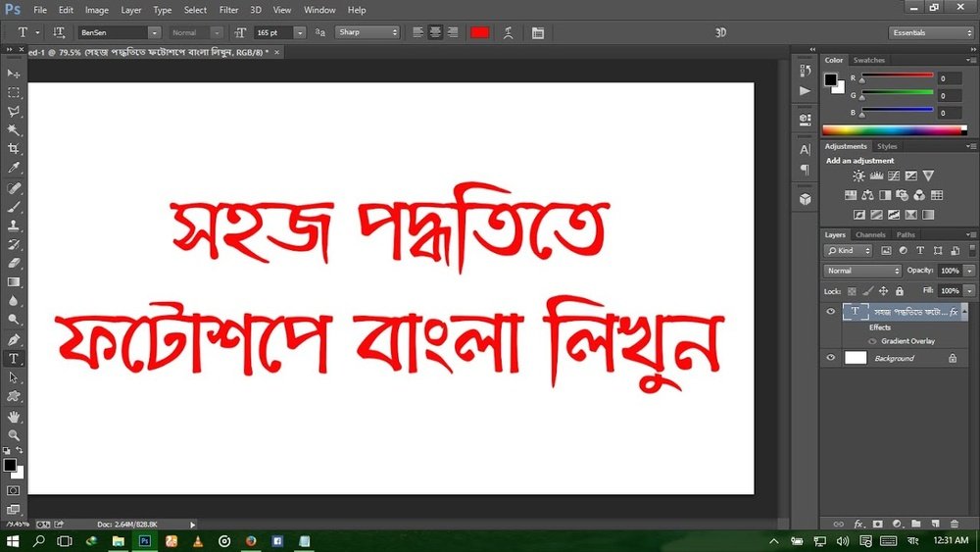This screenshot has width=980, height=552.
Task: Click the color spectrum ramp
Action: (895, 130)
